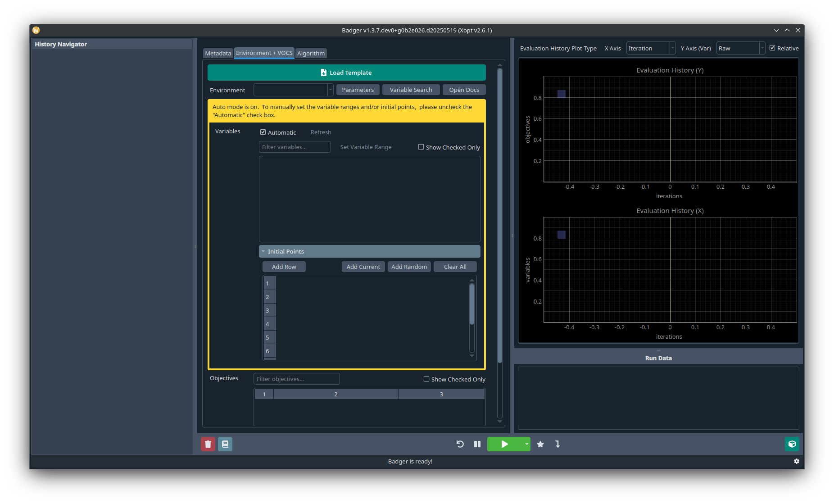Open the logbook icon button
The image size is (834, 504).
(x=225, y=444)
